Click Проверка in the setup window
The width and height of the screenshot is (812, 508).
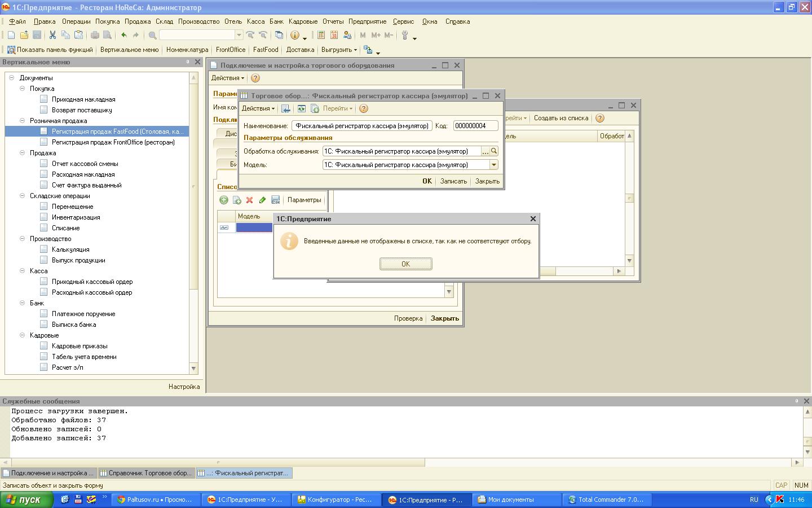click(x=408, y=318)
